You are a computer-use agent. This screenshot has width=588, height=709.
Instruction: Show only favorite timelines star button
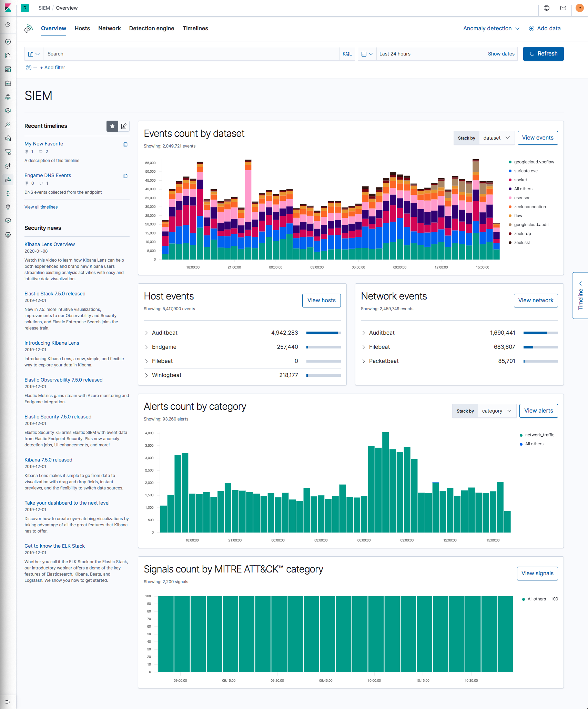click(x=112, y=126)
